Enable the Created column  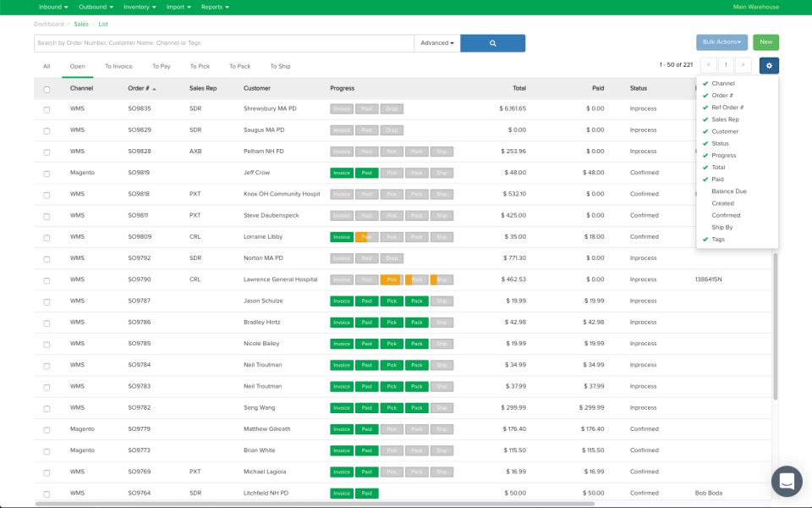[722, 203]
